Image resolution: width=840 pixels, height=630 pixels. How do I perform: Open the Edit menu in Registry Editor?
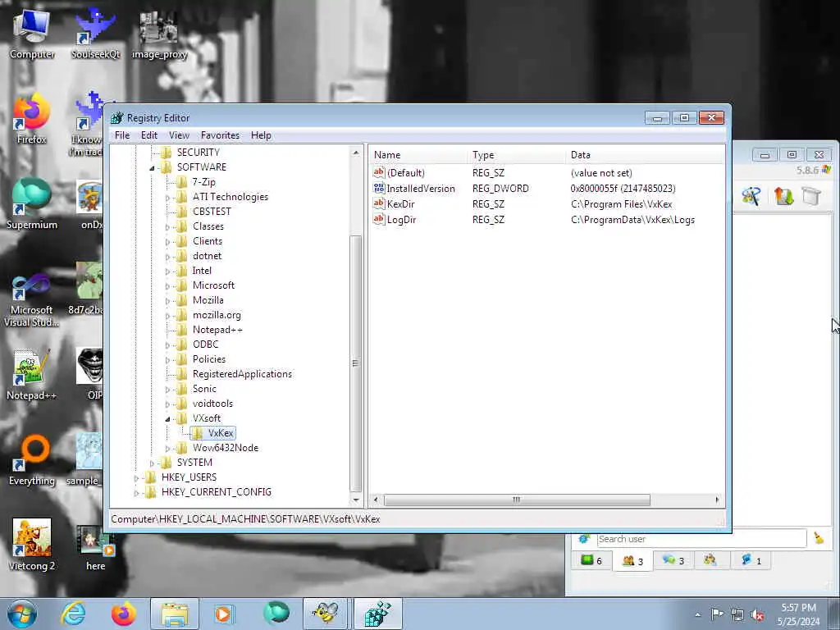[149, 135]
